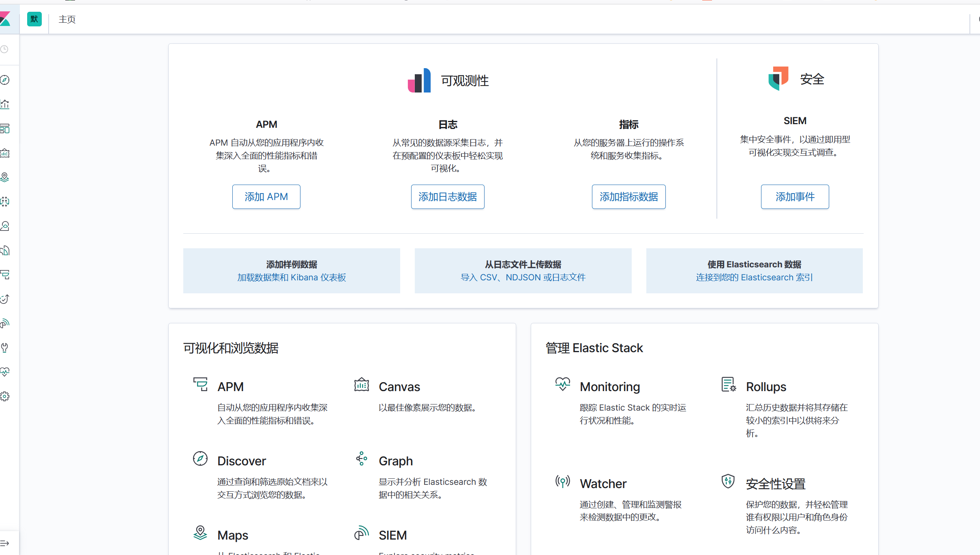Open 导入 CSV、NDJSON 或日志文件 link
This screenshot has width=980, height=555.
click(x=523, y=277)
